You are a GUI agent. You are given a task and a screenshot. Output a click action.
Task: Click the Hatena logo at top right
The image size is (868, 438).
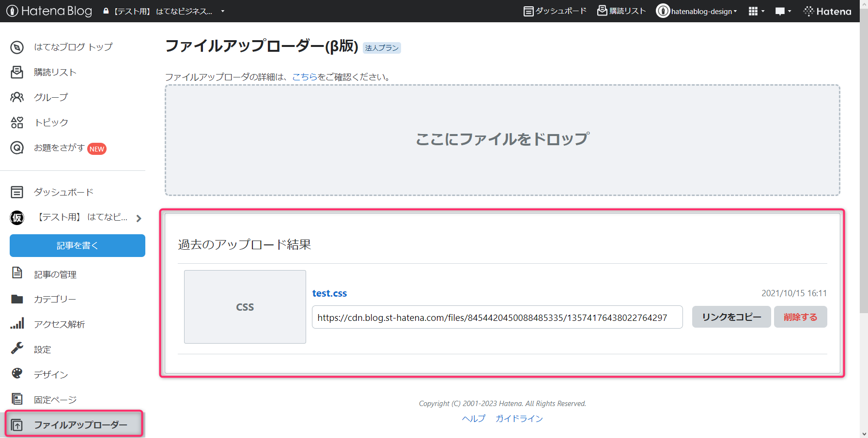pos(827,11)
